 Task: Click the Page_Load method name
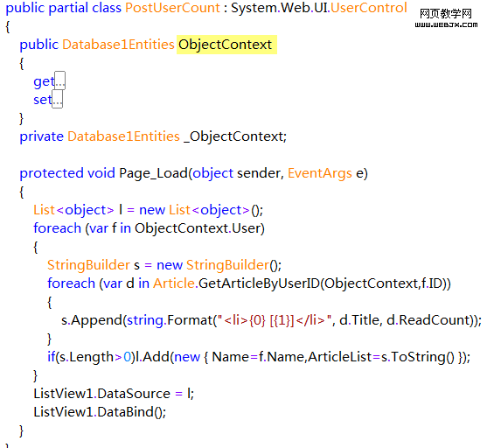[x=153, y=173]
